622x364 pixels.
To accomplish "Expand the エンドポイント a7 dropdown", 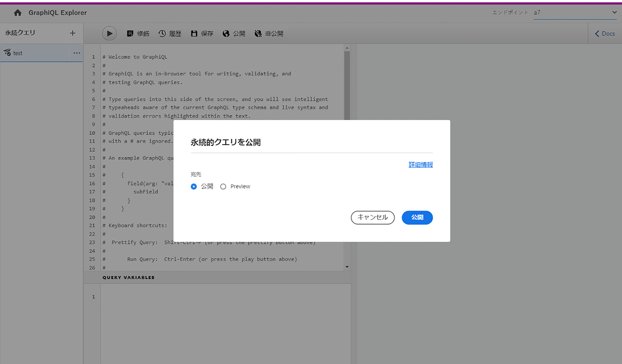I will (x=614, y=12).
